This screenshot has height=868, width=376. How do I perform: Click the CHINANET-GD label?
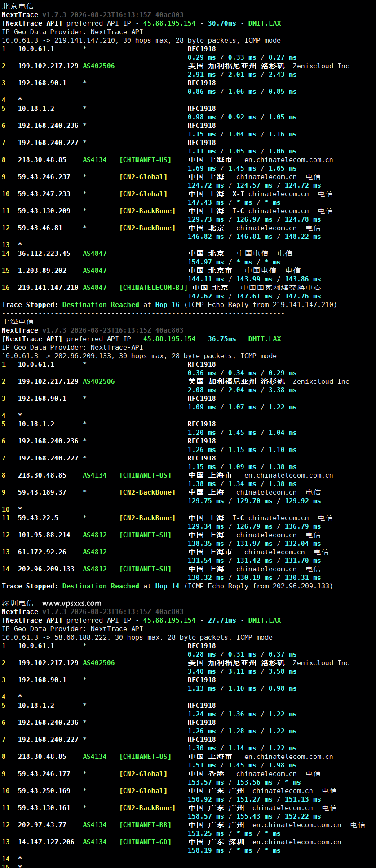[x=146, y=842]
